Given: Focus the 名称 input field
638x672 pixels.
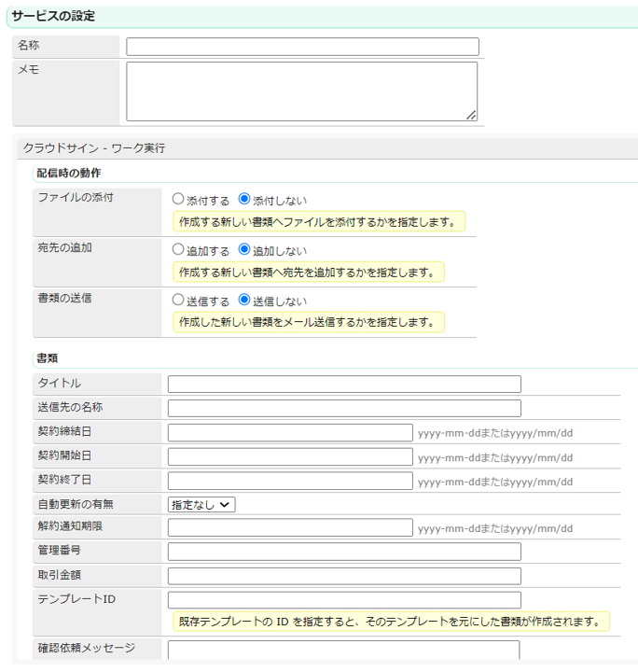Looking at the screenshot, I should (302, 47).
